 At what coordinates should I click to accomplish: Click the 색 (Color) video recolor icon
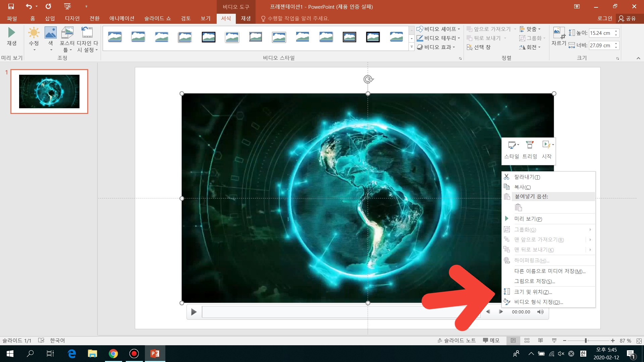tap(50, 33)
